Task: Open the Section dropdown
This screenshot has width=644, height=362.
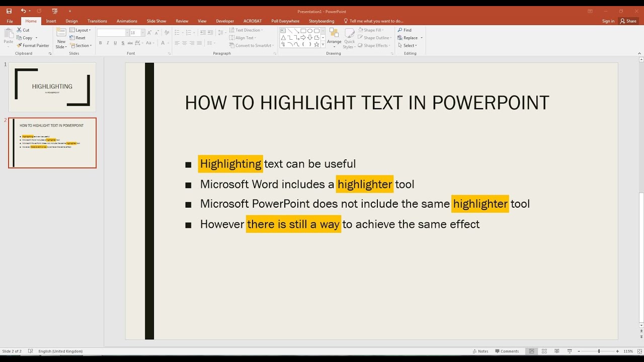Action: coord(80,45)
